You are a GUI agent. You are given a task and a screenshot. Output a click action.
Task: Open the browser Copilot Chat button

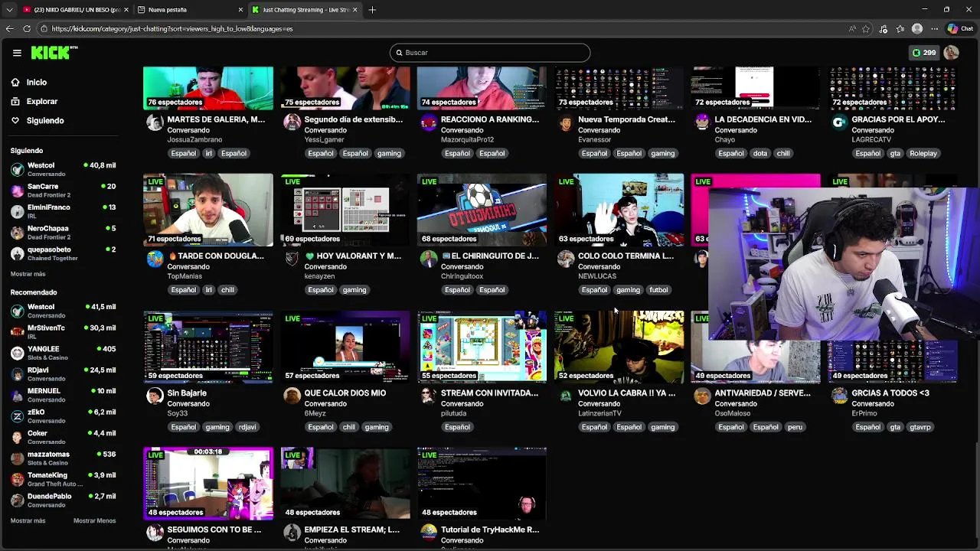point(959,29)
